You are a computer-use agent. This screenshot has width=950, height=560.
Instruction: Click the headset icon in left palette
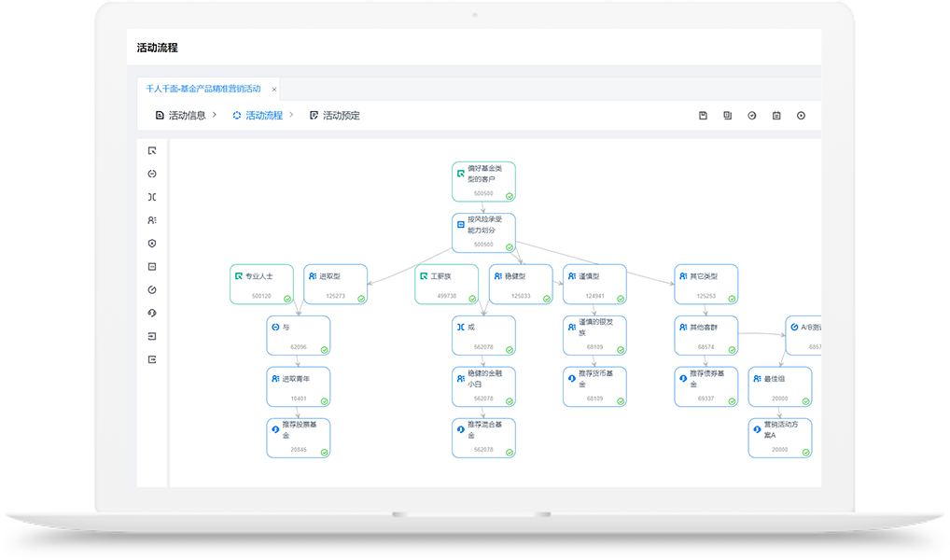coord(152,313)
